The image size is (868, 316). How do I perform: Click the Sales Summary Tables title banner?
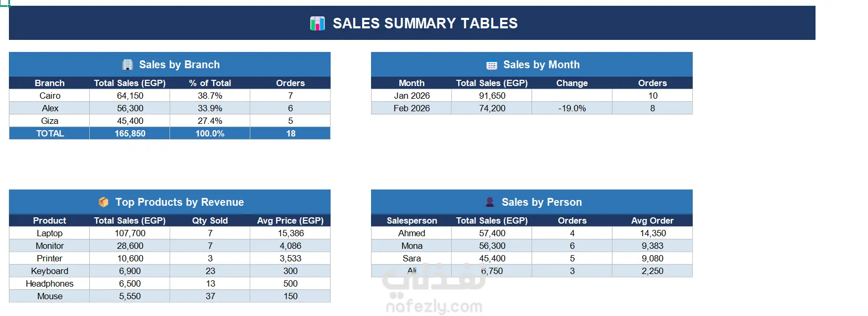[412, 23]
